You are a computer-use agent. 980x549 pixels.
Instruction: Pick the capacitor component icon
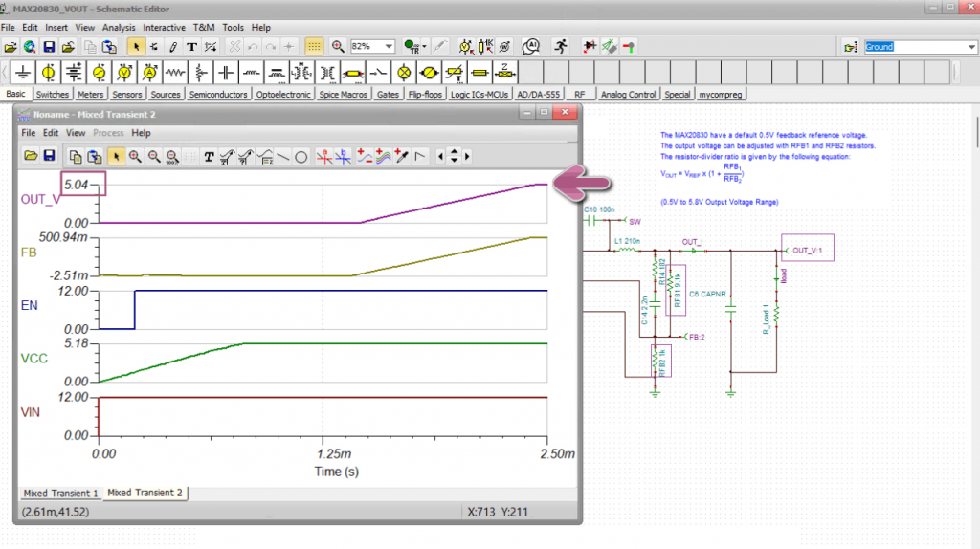[225, 73]
